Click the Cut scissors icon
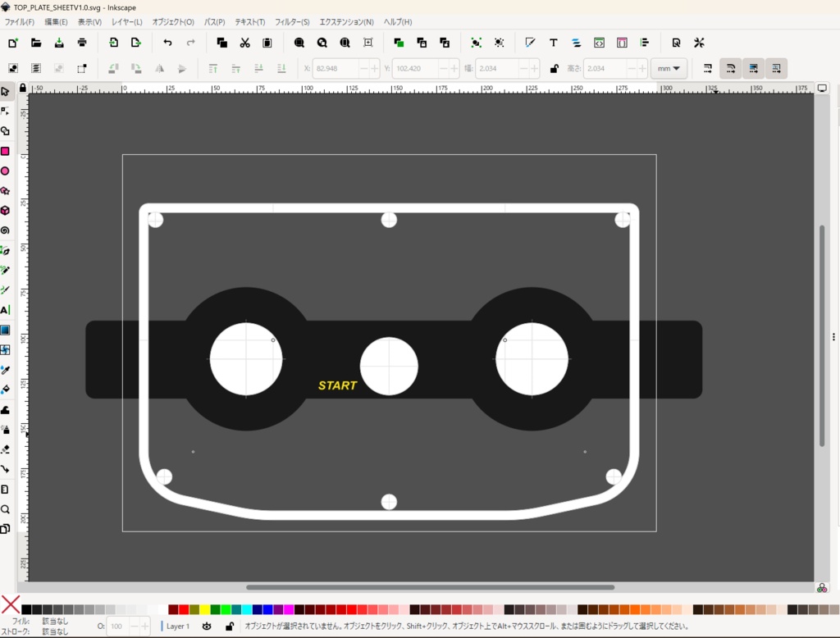The image size is (840, 638). coord(244,43)
